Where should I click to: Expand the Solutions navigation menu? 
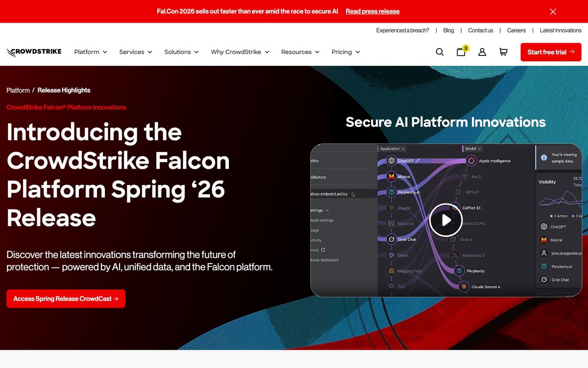pyautogui.click(x=181, y=52)
